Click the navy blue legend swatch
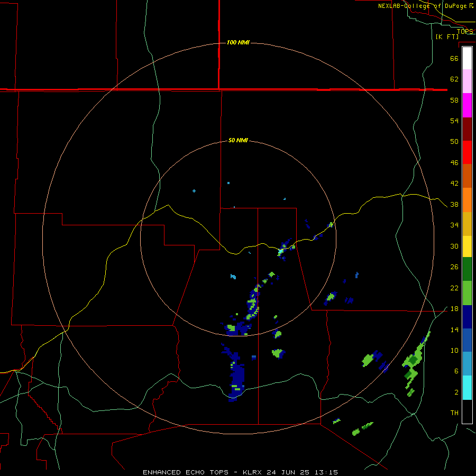 [467, 317]
